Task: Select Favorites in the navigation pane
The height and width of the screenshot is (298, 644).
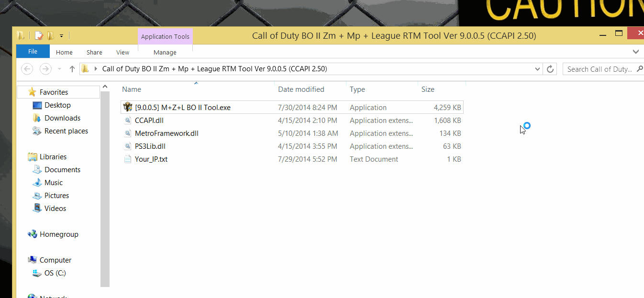Action: click(x=54, y=92)
